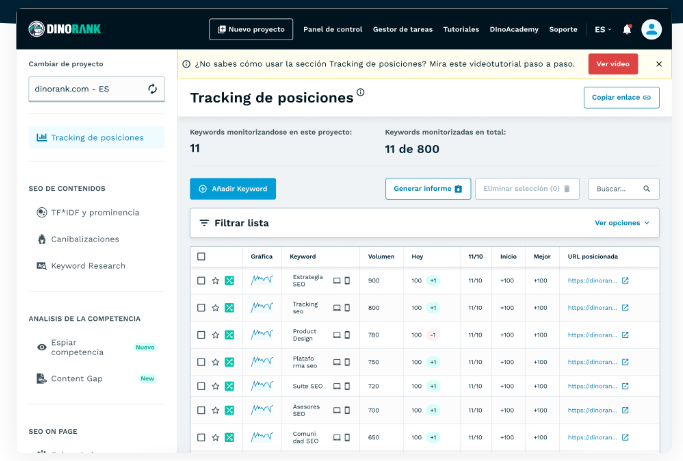Refresh project with the sync icon

pos(152,89)
